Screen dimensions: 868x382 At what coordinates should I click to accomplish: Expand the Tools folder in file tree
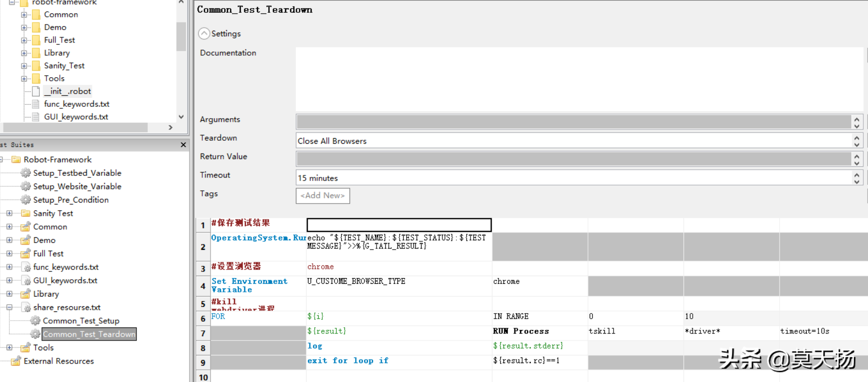pos(24,79)
